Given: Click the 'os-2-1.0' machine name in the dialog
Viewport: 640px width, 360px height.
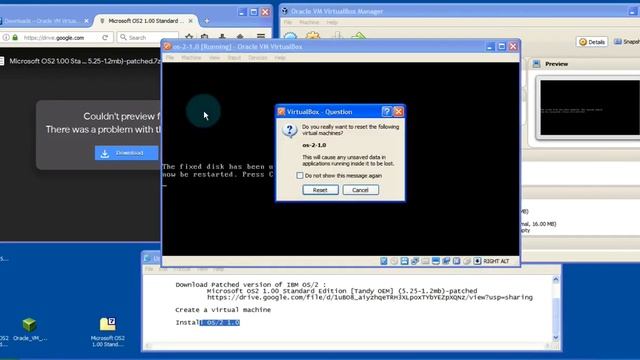Looking at the screenshot, I should point(314,145).
